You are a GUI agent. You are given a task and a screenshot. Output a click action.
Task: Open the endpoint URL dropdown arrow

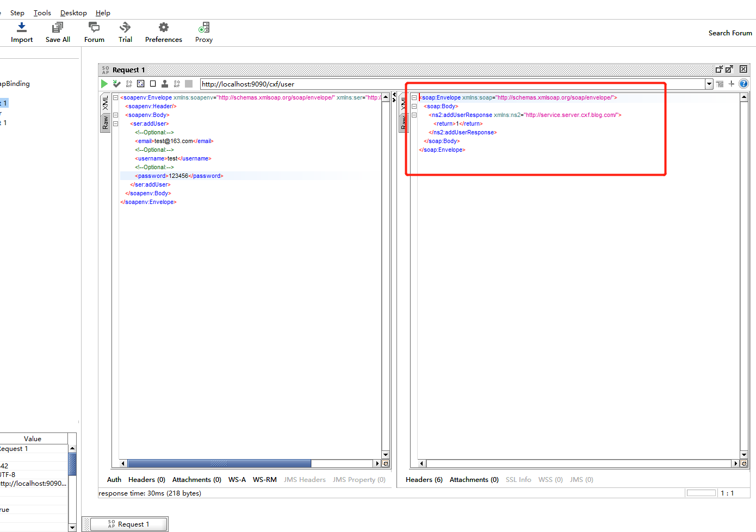tap(709, 84)
